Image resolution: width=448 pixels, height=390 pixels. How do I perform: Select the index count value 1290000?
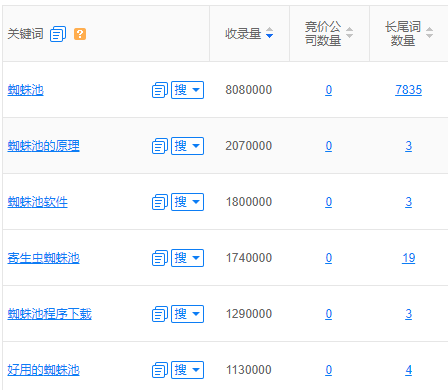(x=249, y=314)
